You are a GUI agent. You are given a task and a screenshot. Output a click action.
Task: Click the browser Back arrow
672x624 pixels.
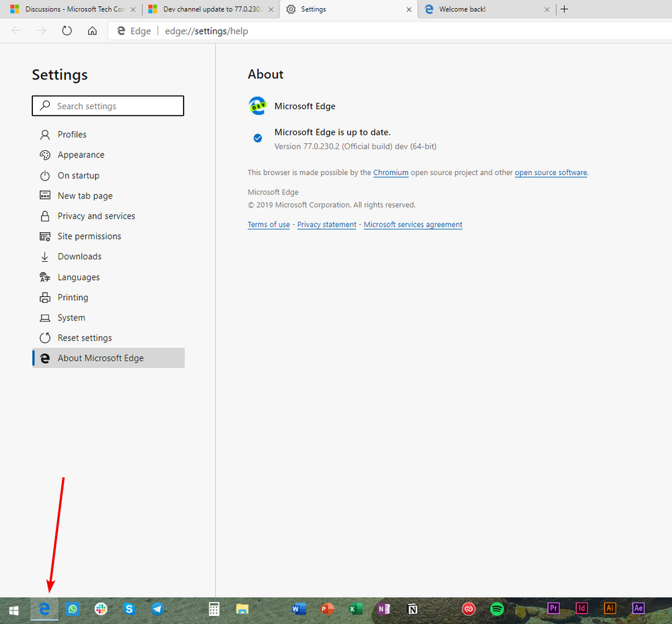[16, 31]
